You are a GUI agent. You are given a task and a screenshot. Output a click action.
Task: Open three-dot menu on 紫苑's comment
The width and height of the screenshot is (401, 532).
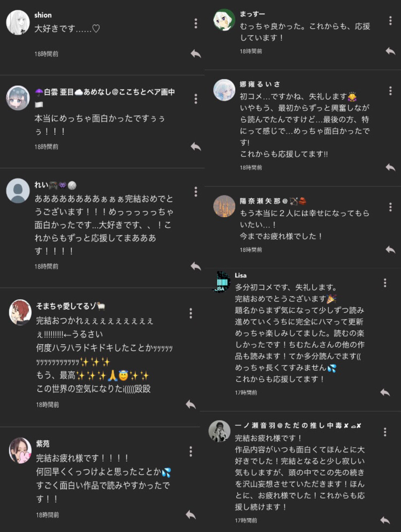[x=190, y=451]
